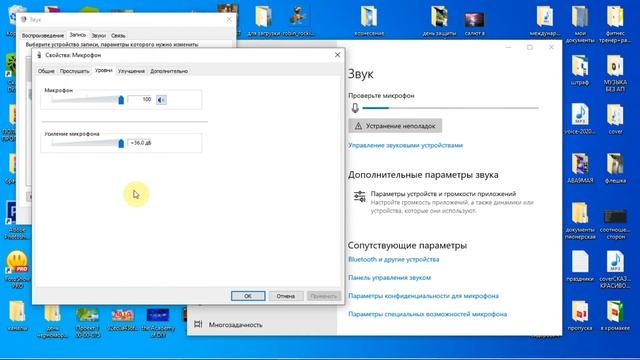The image size is (640, 360).
Task: Select the флешка desktop folder
Action: (615, 168)
